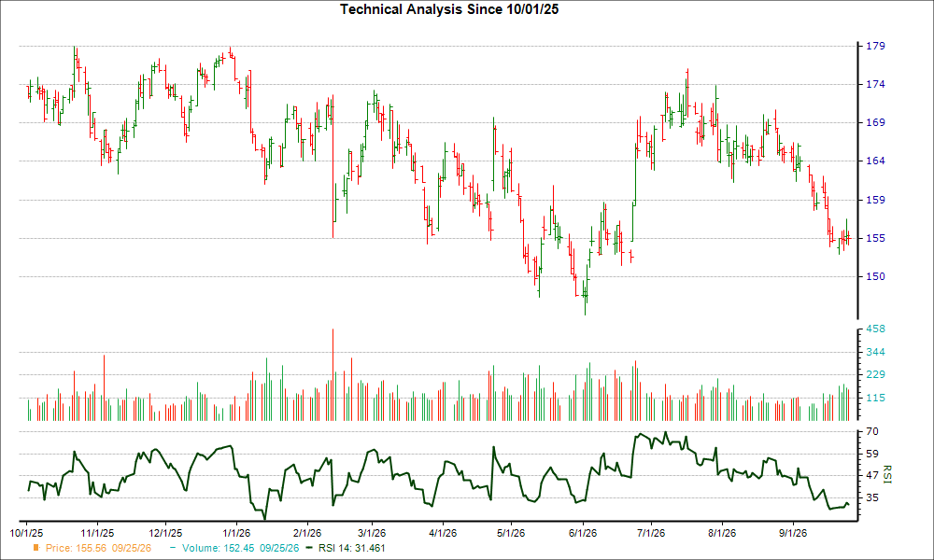This screenshot has height=560, width=934.
Task: Click the legend text 'Price: 155.56 09/25/26'
Action: click(x=98, y=548)
